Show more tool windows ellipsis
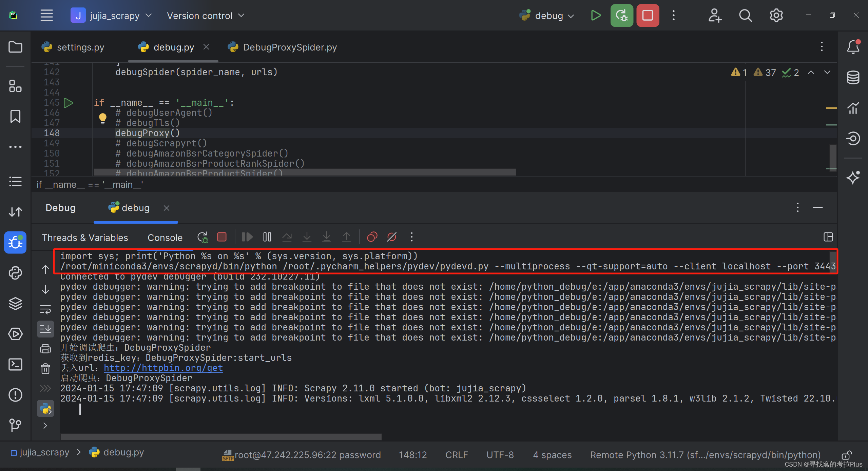 pos(15,147)
